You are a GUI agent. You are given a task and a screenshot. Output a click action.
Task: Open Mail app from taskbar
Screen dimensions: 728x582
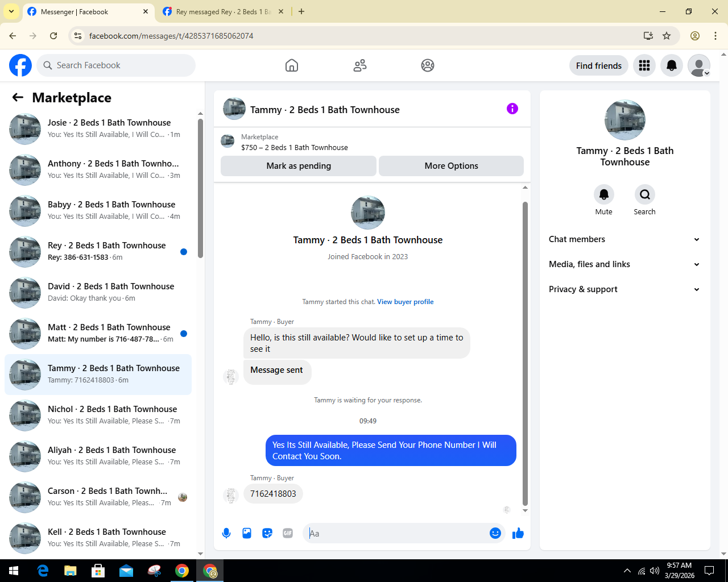[x=126, y=571]
